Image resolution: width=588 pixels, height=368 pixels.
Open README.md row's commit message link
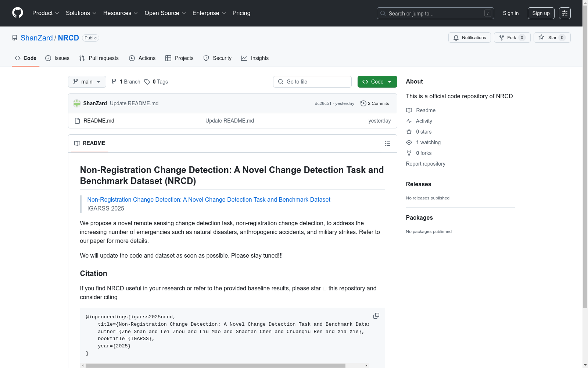(230, 121)
